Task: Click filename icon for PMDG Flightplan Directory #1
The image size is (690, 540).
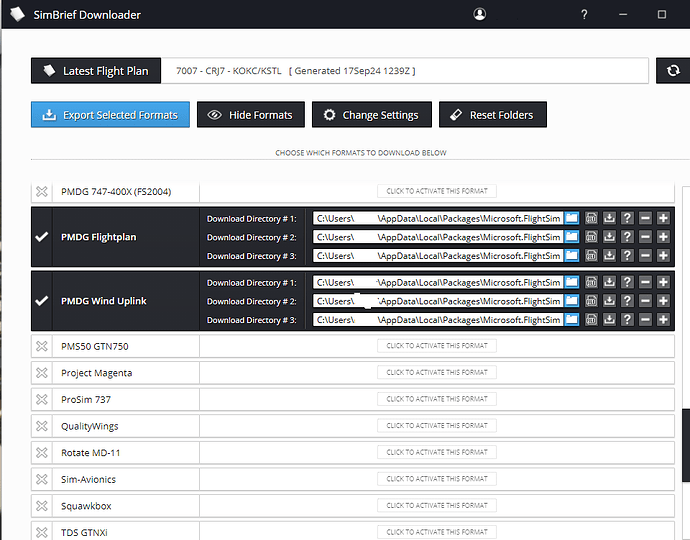Action: (x=591, y=218)
